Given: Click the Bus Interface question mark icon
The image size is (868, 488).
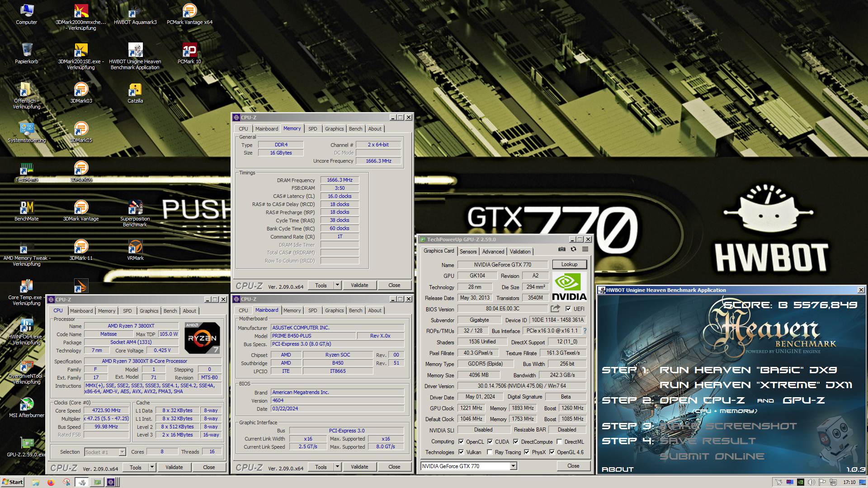Looking at the screenshot, I should pos(585,331).
